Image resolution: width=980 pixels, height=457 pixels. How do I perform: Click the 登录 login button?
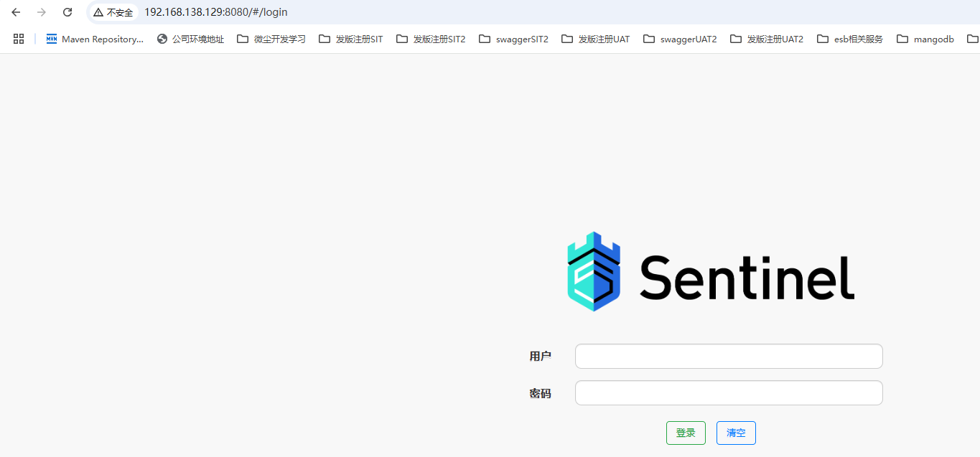point(686,433)
